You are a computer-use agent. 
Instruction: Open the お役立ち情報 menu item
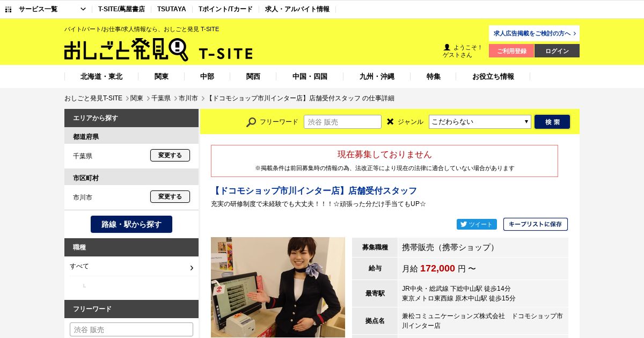[x=493, y=77]
